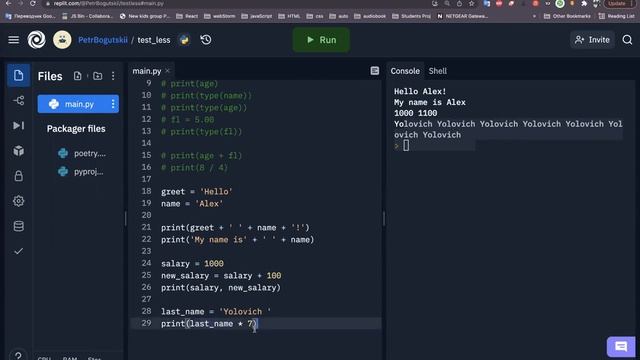This screenshot has height=360, width=640.
Task: Click the browser address bar
Action: point(237,3)
